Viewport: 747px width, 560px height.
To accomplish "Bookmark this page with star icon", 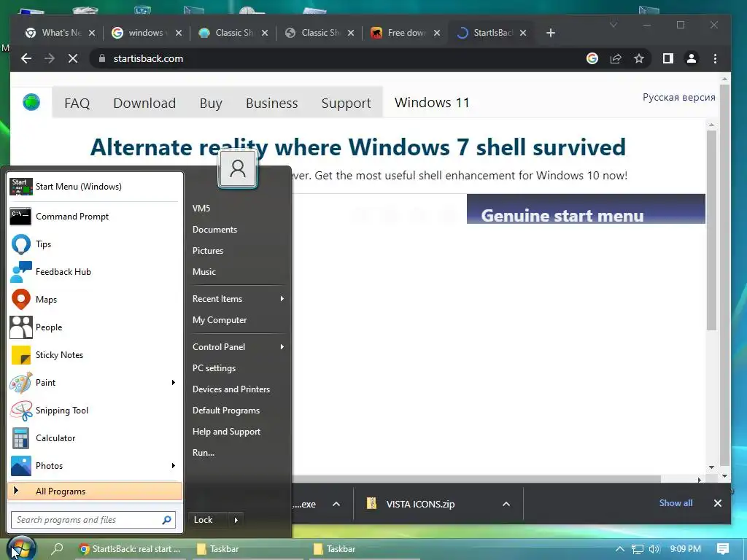I will (x=639, y=58).
